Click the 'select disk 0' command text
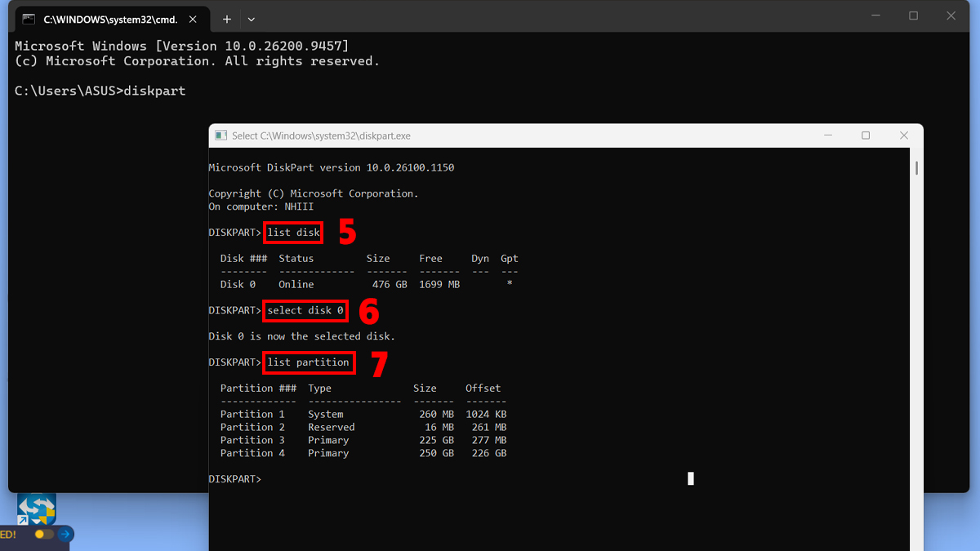Viewport: 980px width, 551px height. (305, 310)
